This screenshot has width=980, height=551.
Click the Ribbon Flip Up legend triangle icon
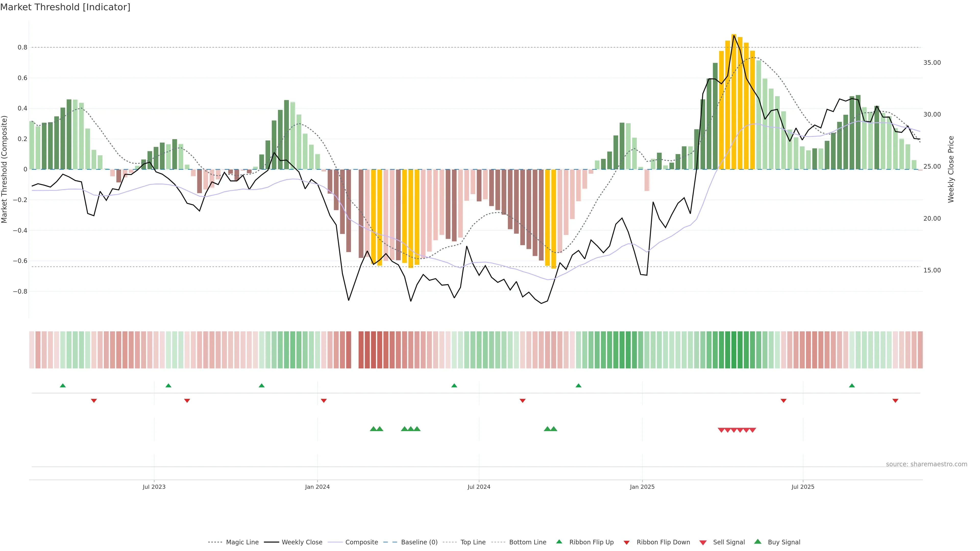pyautogui.click(x=559, y=542)
